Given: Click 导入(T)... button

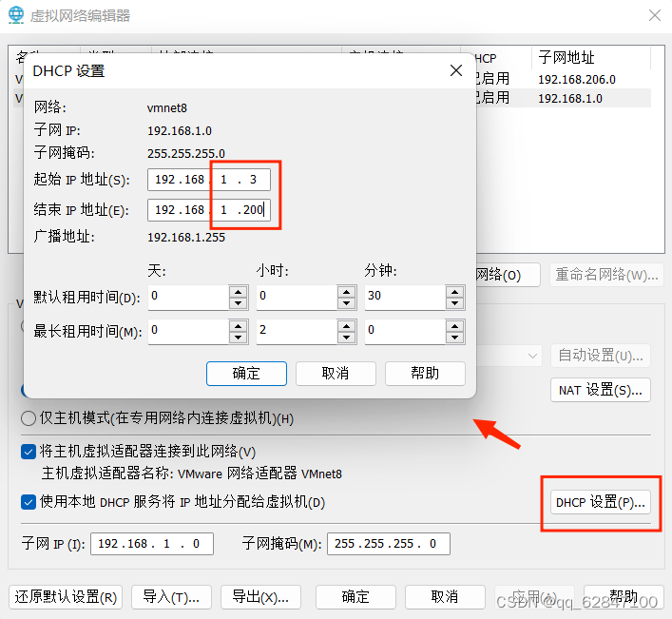Looking at the screenshot, I should coord(171,597).
